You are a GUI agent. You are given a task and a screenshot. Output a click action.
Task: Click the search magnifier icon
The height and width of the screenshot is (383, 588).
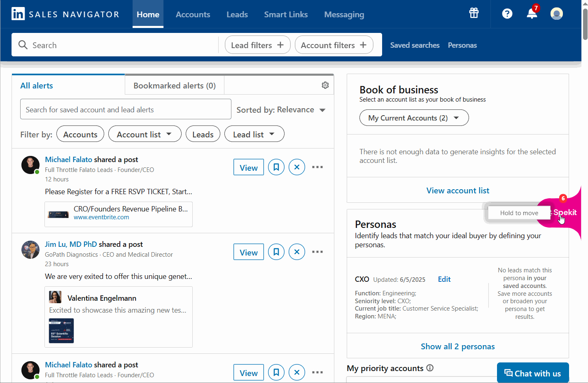pos(23,45)
